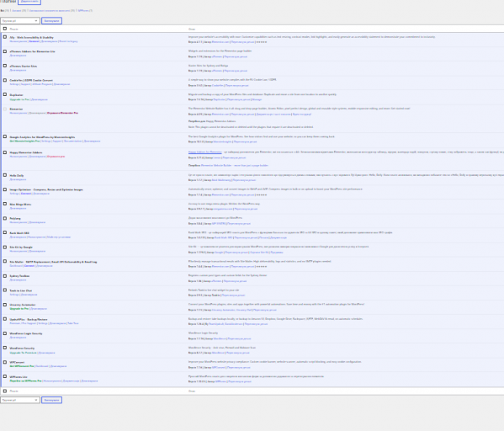Tick the Max Mega Menu checkbox
Viewport: 504px width, 431px height.
coord(5,204)
